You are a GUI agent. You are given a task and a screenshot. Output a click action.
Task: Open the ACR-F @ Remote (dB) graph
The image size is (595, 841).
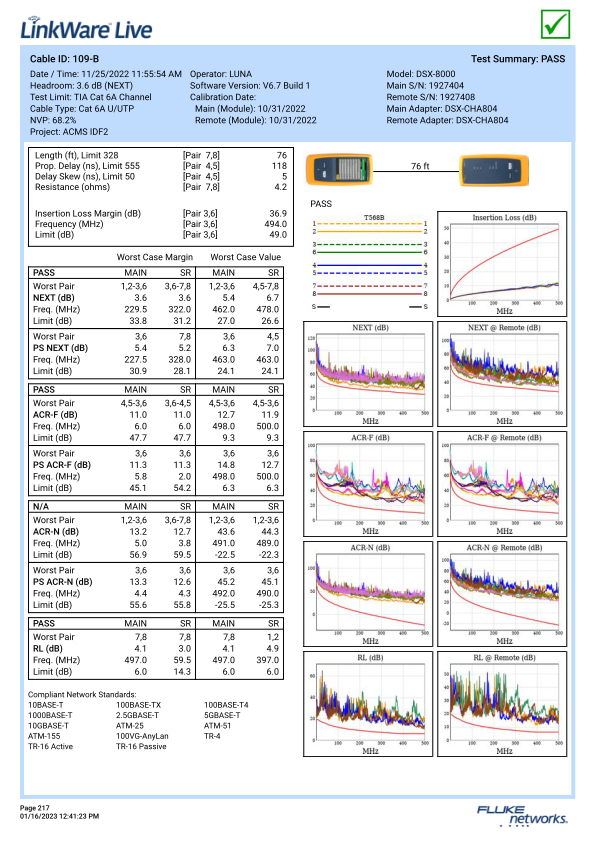[x=502, y=484]
